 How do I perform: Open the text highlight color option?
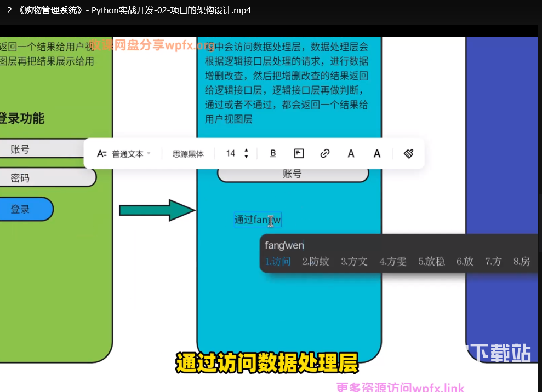tap(377, 154)
